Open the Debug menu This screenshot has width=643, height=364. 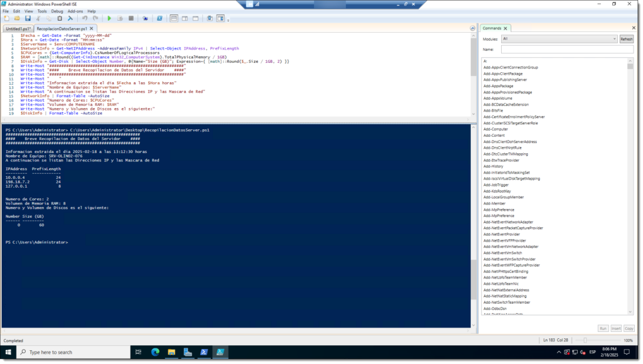click(x=57, y=11)
